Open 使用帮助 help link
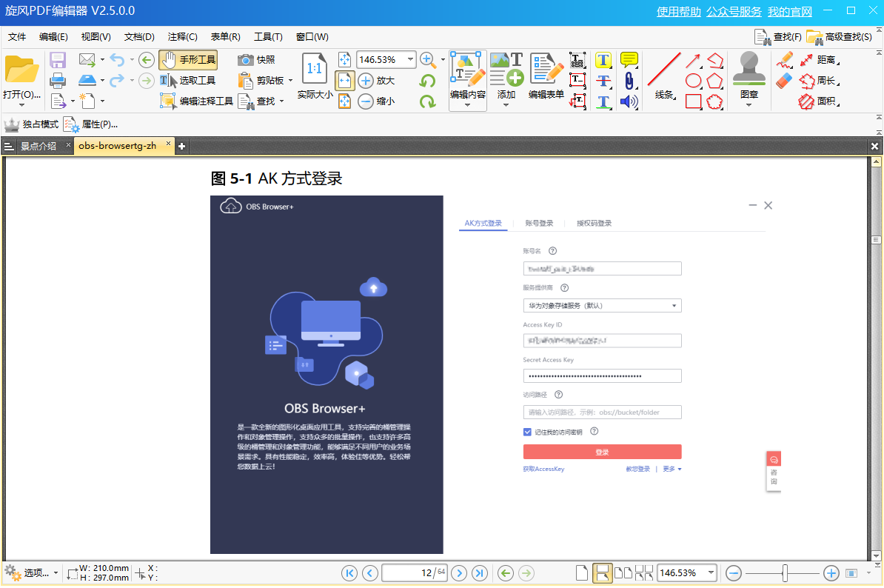This screenshot has height=588, width=884. coord(677,11)
